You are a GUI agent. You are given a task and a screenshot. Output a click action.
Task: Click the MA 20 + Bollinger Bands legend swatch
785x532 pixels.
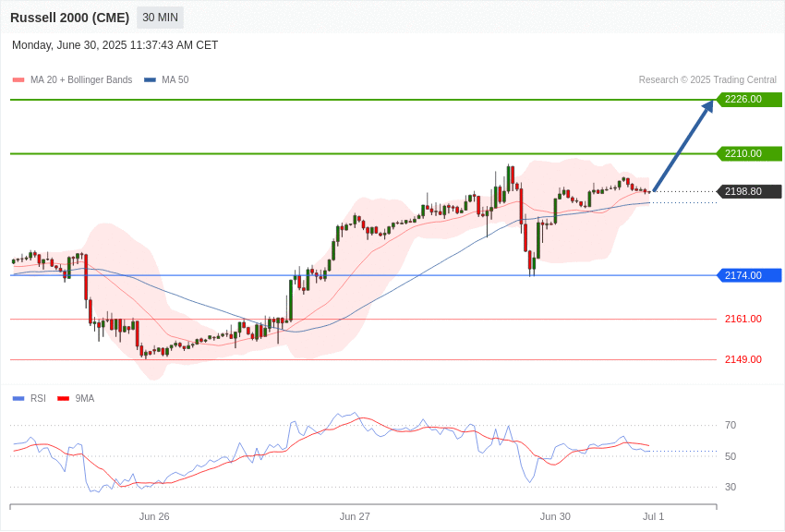(18, 79)
